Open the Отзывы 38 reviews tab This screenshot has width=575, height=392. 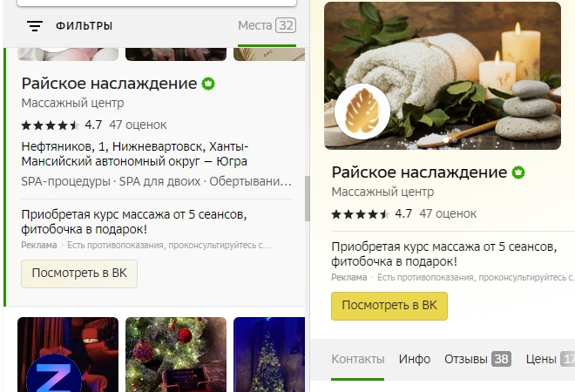477,359
